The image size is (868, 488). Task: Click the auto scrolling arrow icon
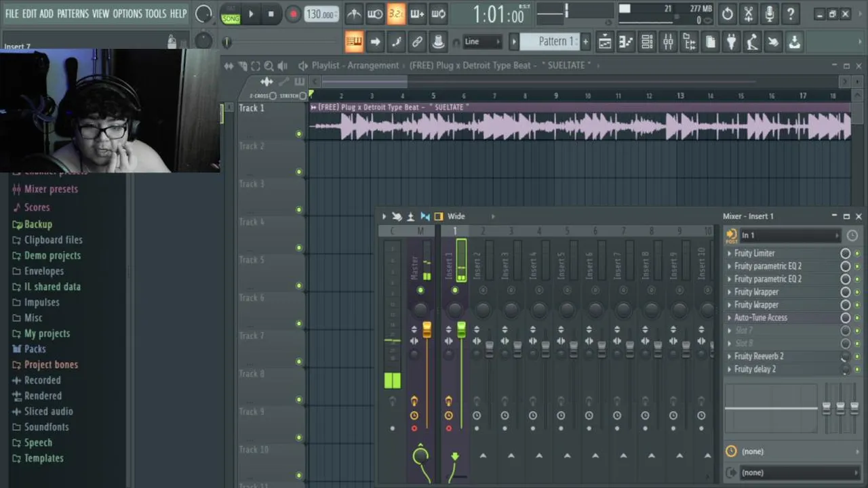[x=375, y=42]
